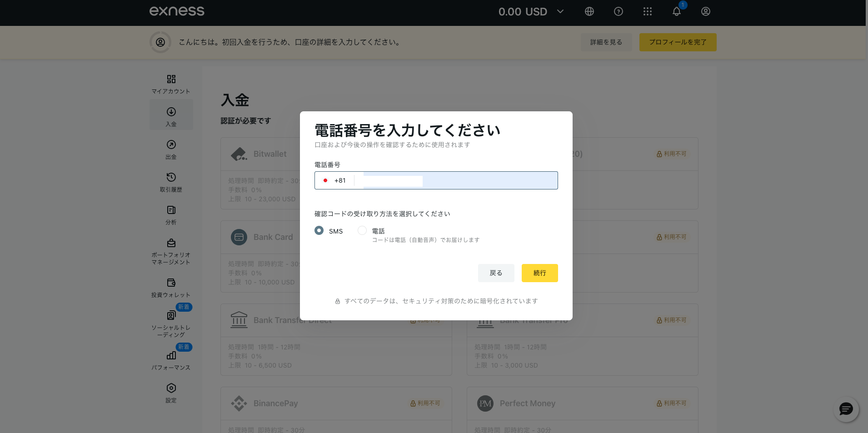The height and width of the screenshot is (433, 868).
Task: Open 取引履歴 transaction history in sidebar
Action: pyautogui.click(x=171, y=182)
